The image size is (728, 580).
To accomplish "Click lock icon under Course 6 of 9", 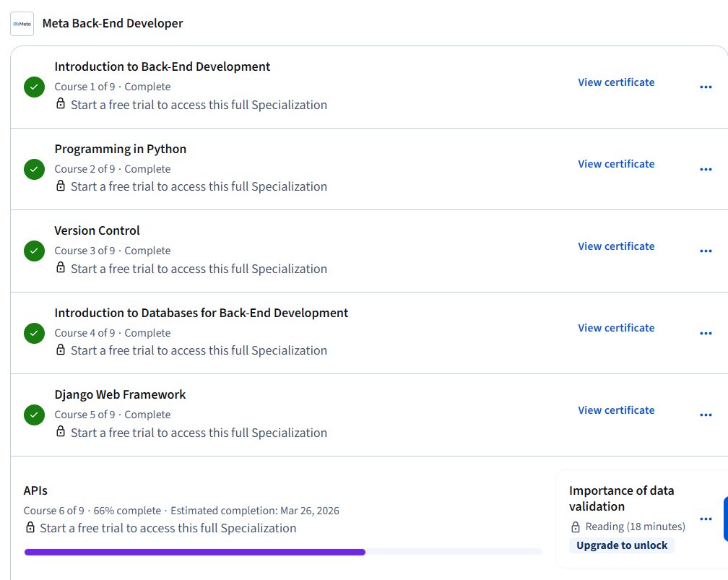I will tap(30, 527).
